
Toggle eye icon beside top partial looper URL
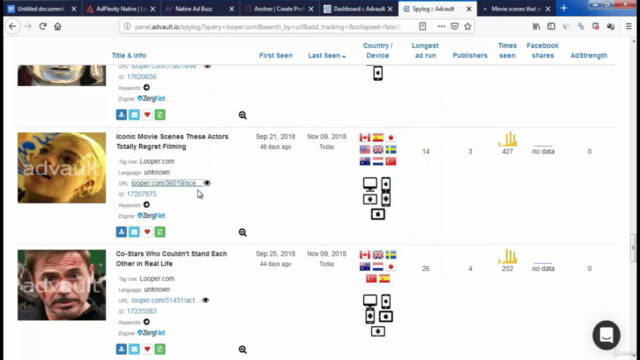(x=207, y=66)
